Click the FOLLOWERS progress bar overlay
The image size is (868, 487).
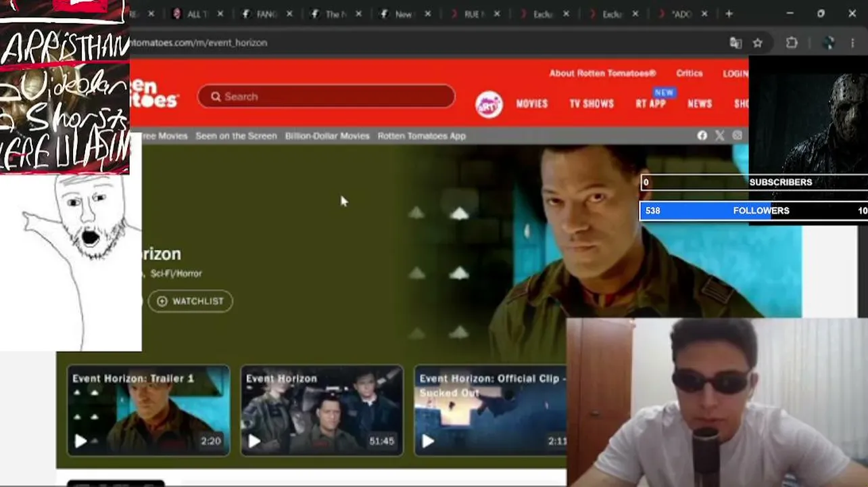753,211
